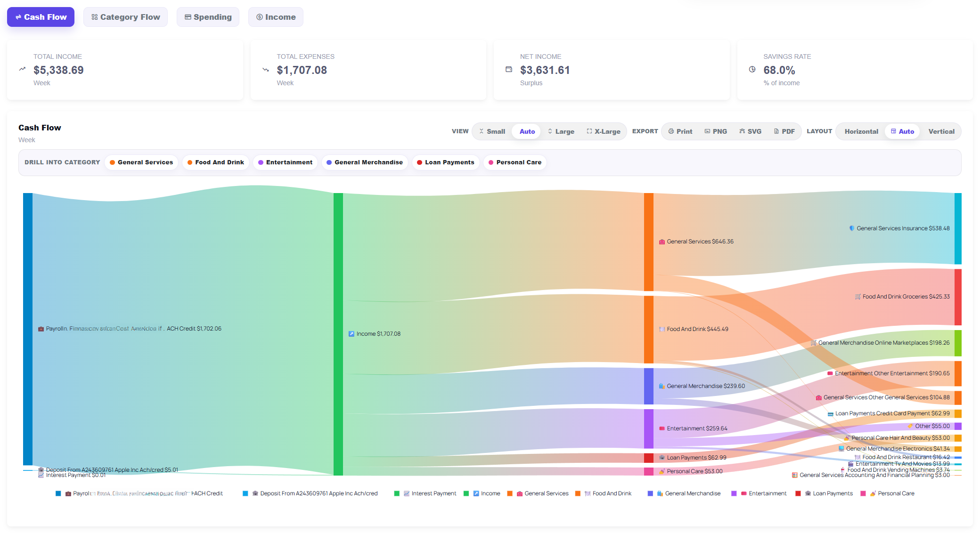Click the Net Income wallet icon
This screenshot has width=980, height=533.
pos(509,69)
